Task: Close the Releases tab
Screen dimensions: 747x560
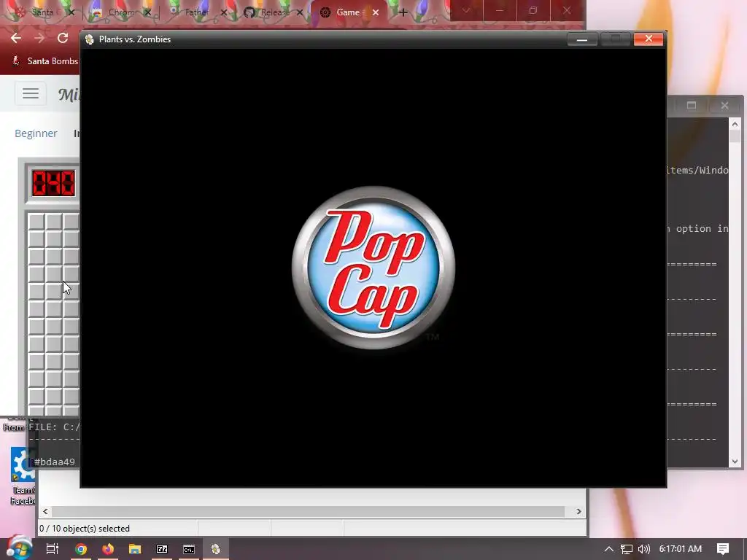Action: click(x=300, y=12)
